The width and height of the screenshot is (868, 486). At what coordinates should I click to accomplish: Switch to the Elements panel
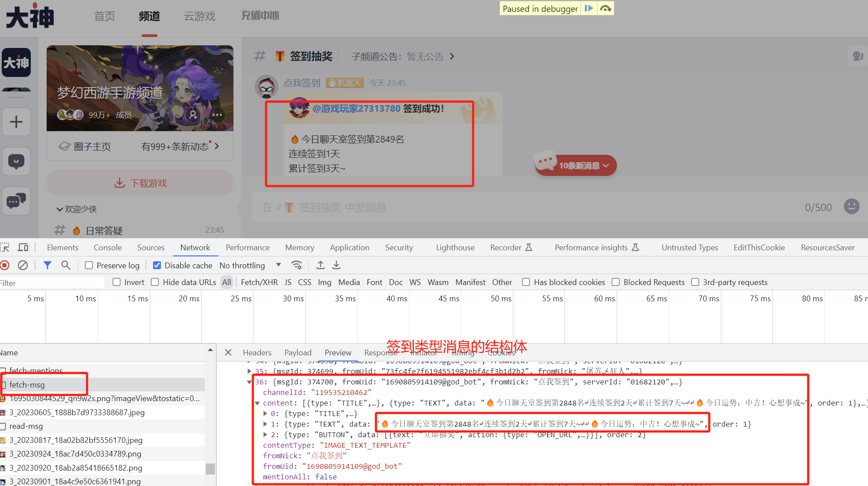pyautogui.click(x=62, y=248)
